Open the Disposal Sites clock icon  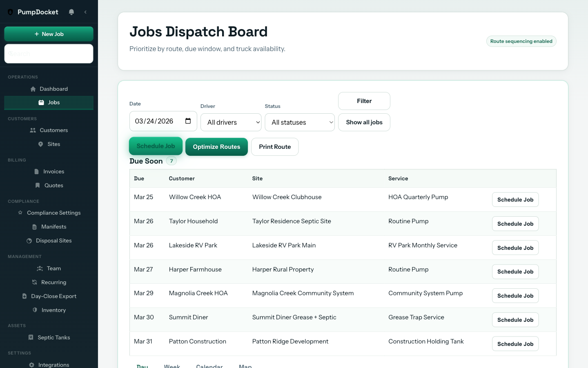pos(29,240)
